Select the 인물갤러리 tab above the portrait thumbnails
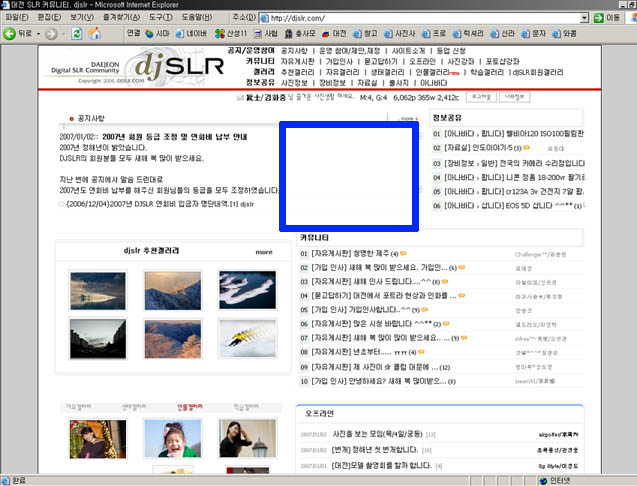 (x=189, y=407)
